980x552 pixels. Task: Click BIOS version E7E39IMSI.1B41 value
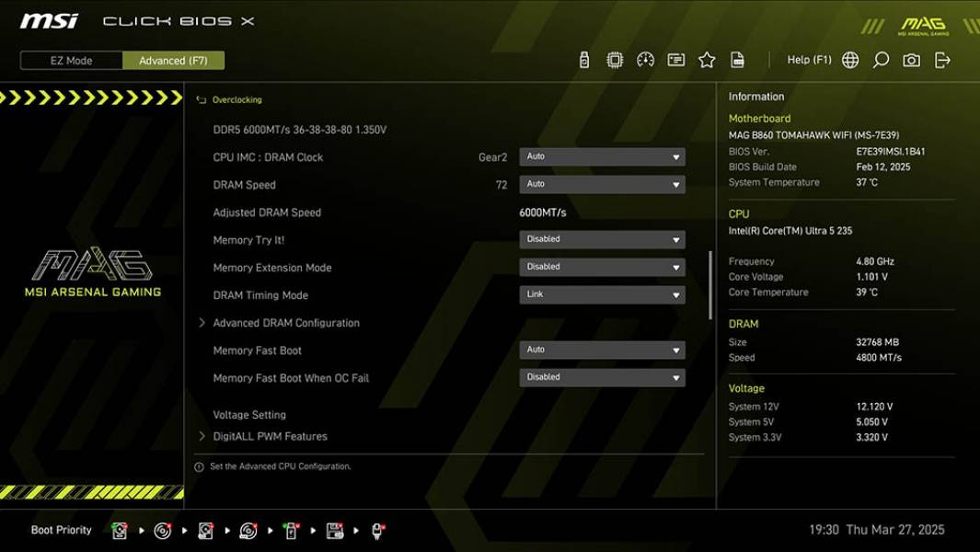[x=891, y=151]
